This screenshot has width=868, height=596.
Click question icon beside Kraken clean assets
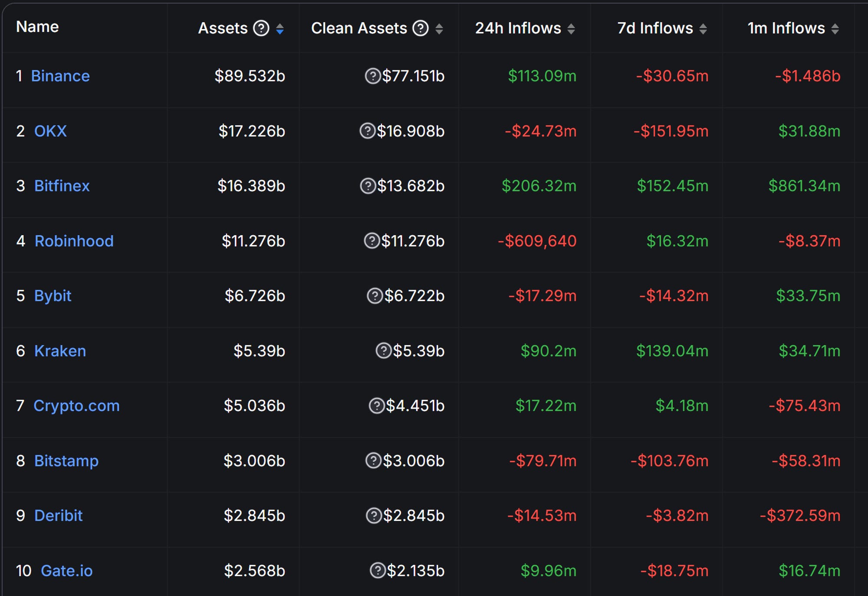[383, 350]
